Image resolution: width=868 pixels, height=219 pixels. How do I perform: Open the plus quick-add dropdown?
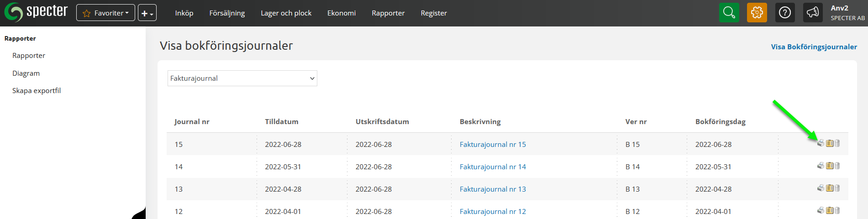tap(147, 13)
